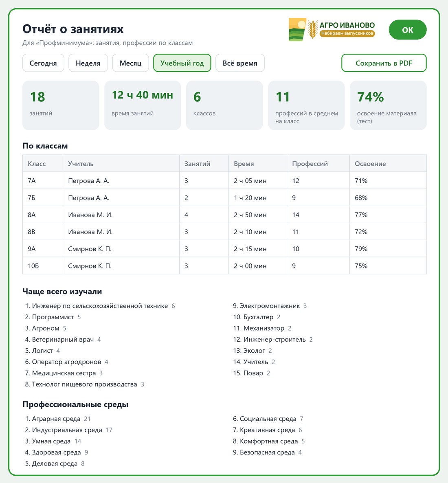Image resolution: width=448 pixels, height=483 pixels.
Task: Click the Социальная среда entry
Action: pyautogui.click(x=268, y=419)
